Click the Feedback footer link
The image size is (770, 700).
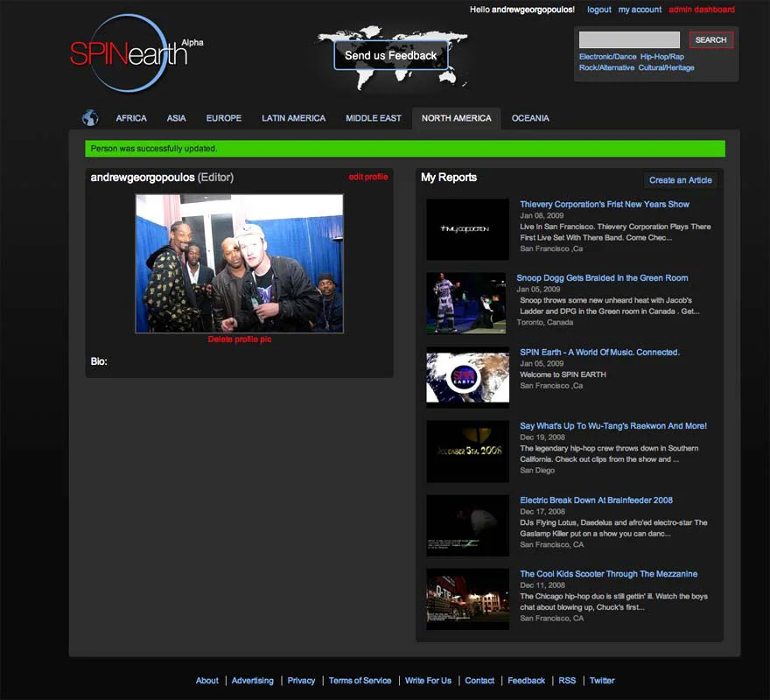(x=526, y=681)
